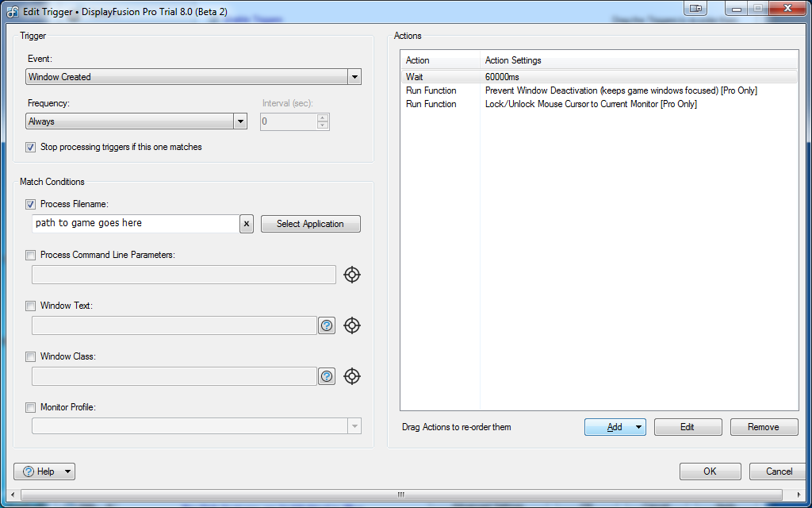The image size is (812, 508).
Task: Click the crosshair target icon for Window Text
Action: (x=352, y=325)
